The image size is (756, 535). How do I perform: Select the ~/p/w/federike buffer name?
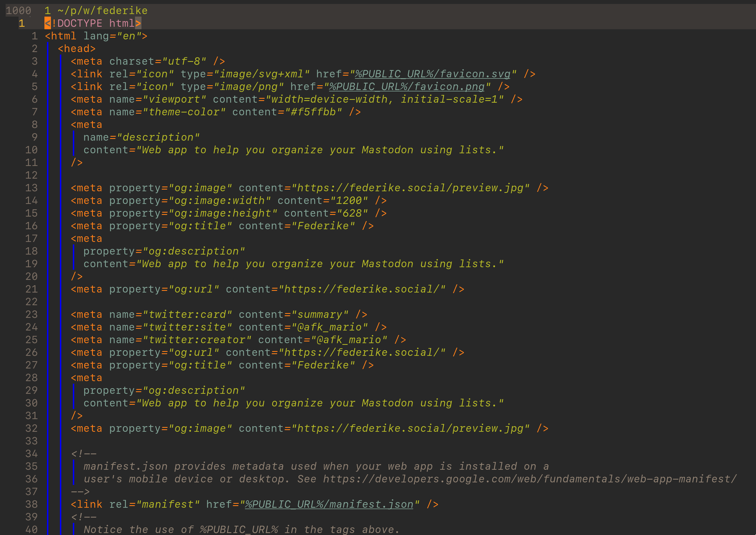(102, 10)
